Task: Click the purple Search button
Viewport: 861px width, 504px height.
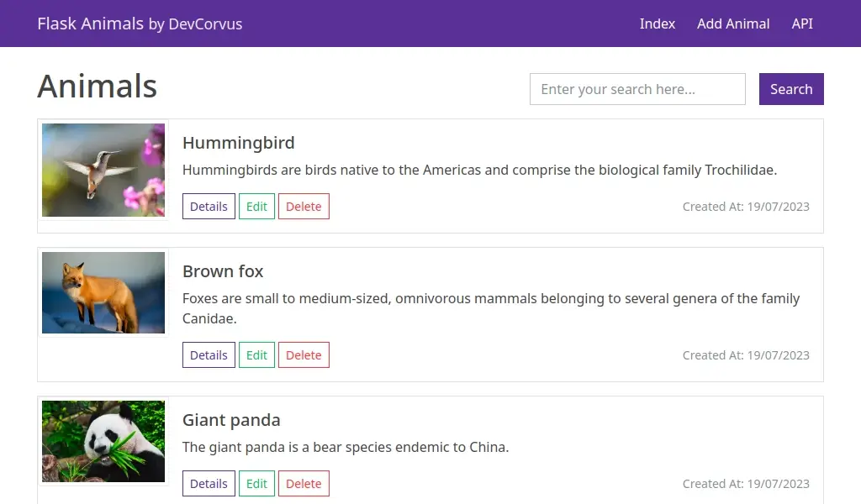Action: 791,89
